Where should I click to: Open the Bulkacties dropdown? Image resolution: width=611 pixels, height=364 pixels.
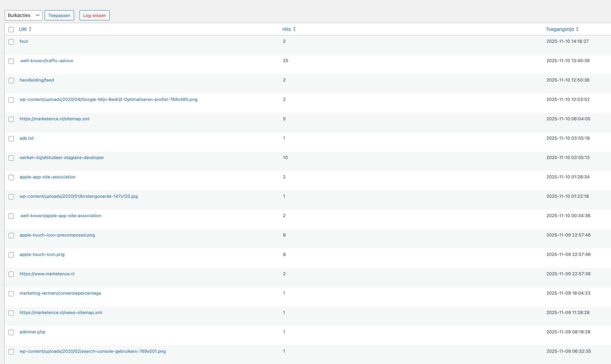click(23, 15)
